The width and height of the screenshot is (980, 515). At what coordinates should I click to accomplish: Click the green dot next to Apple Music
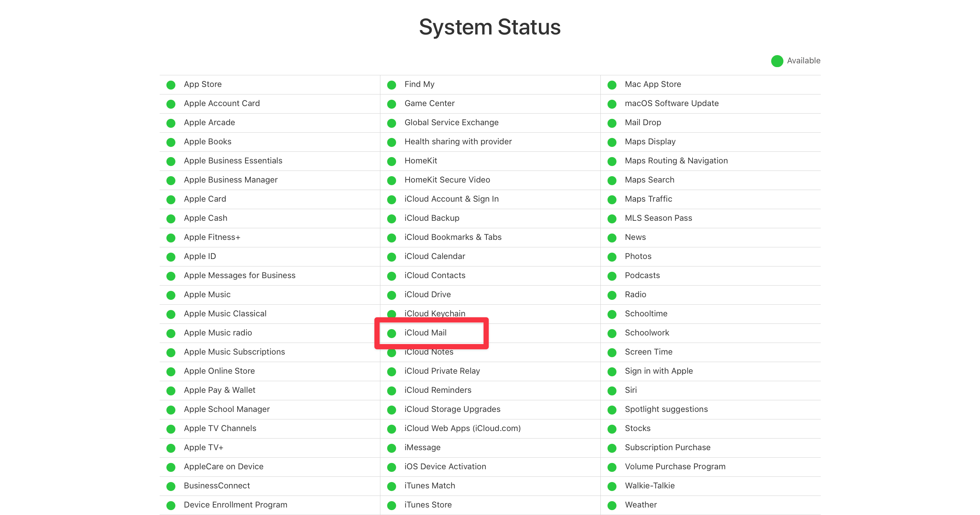pos(171,295)
